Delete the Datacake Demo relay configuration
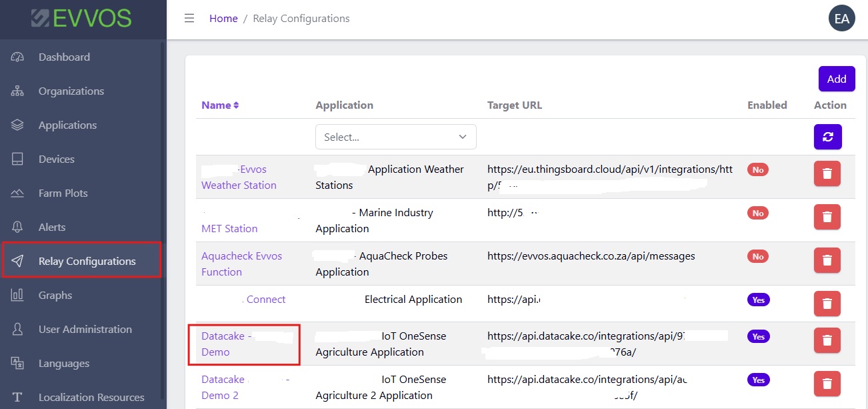Image resolution: width=868 pixels, height=409 pixels. click(x=827, y=340)
